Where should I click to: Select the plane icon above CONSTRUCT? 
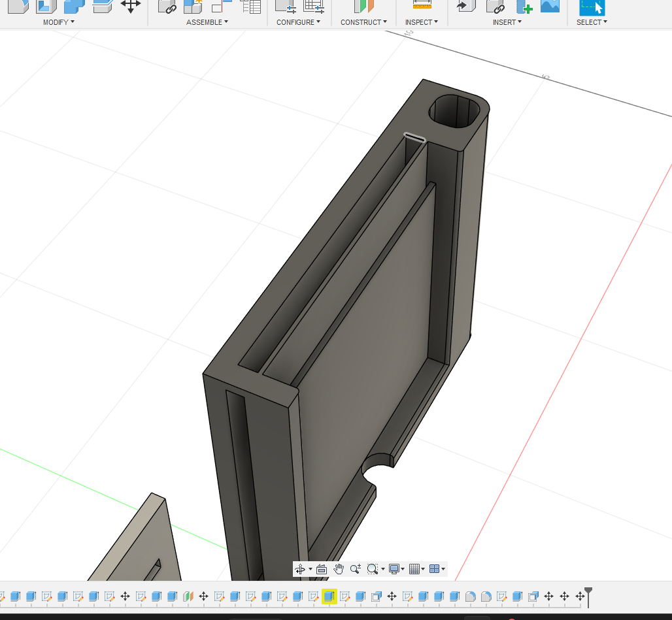coord(364,7)
